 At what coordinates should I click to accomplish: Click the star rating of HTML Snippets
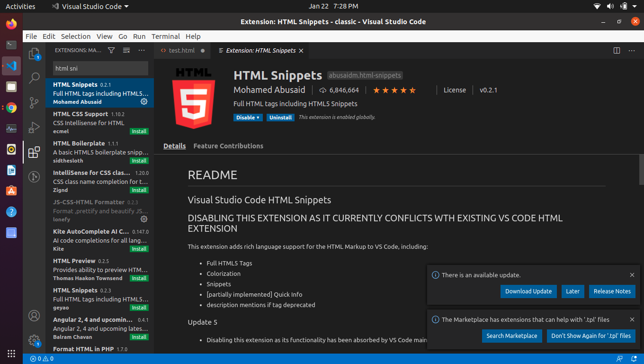(394, 90)
